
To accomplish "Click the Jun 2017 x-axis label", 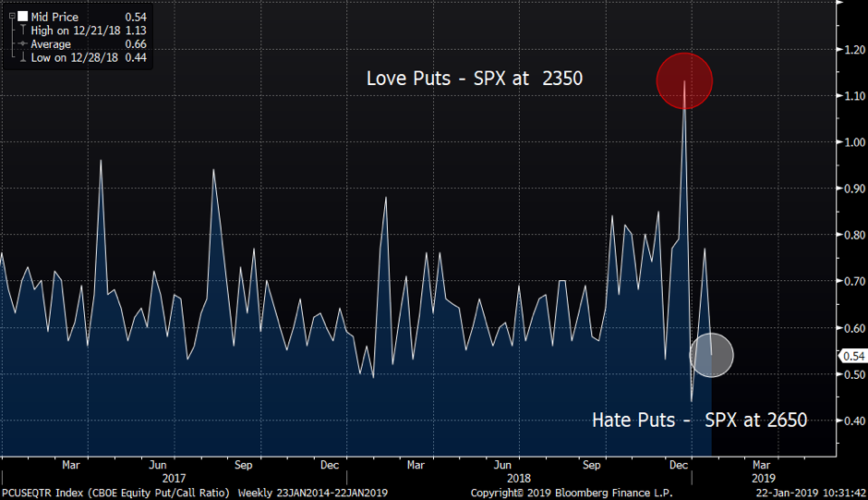I will pos(158,465).
